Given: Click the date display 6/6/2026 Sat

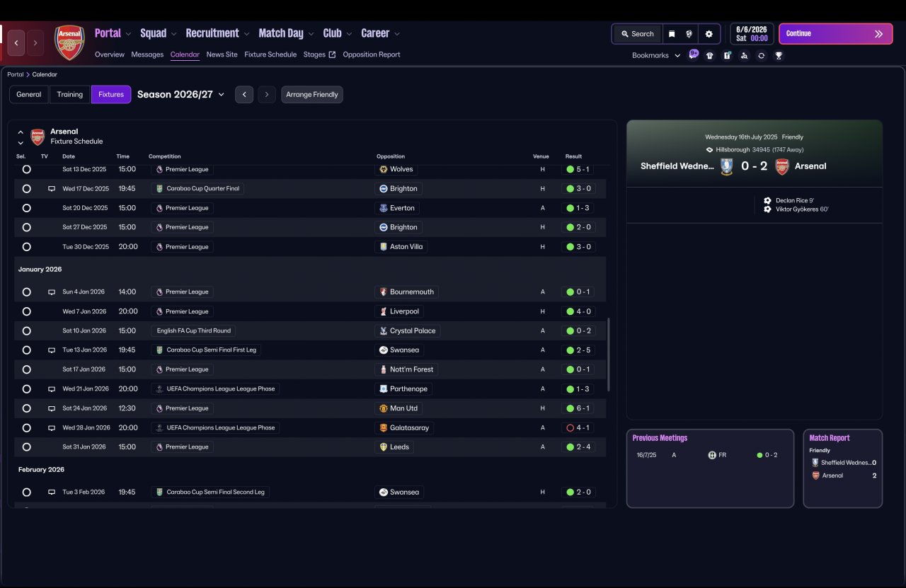Looking at the screenshot, I should pos(752,34).
